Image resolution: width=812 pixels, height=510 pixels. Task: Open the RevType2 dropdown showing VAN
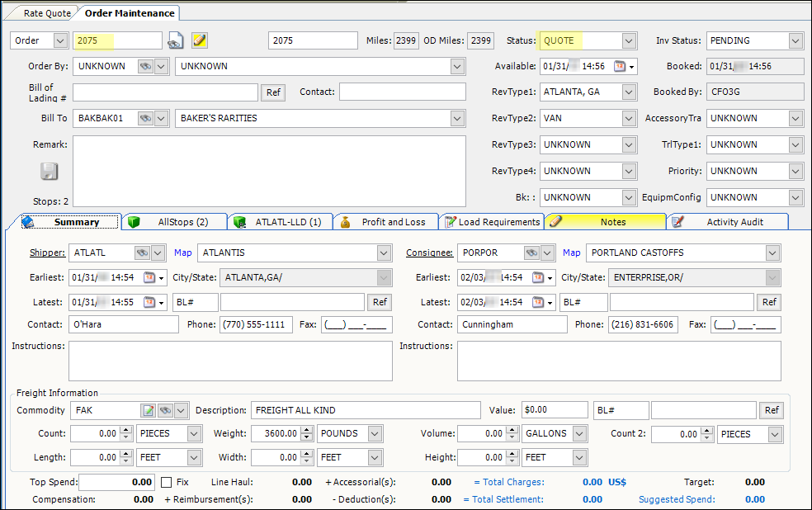click(x=629, y=119)
